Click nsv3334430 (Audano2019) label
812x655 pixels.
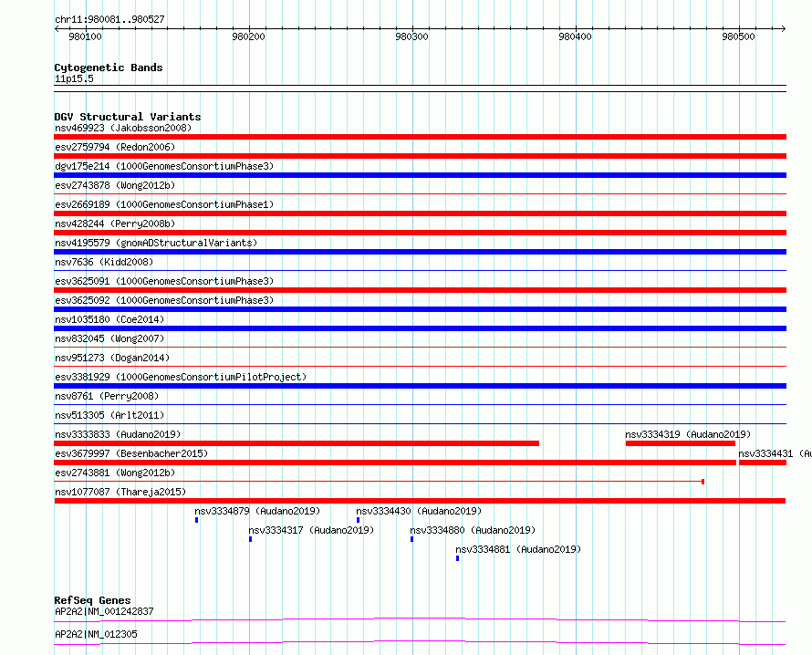coord(419,511)
